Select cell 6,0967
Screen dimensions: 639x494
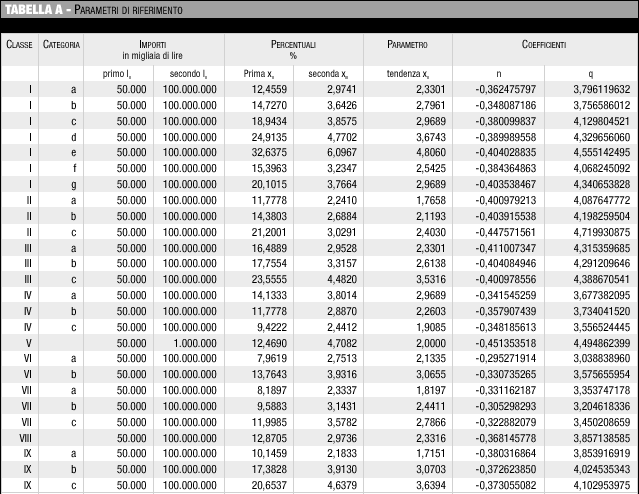[x=342, y=152]
